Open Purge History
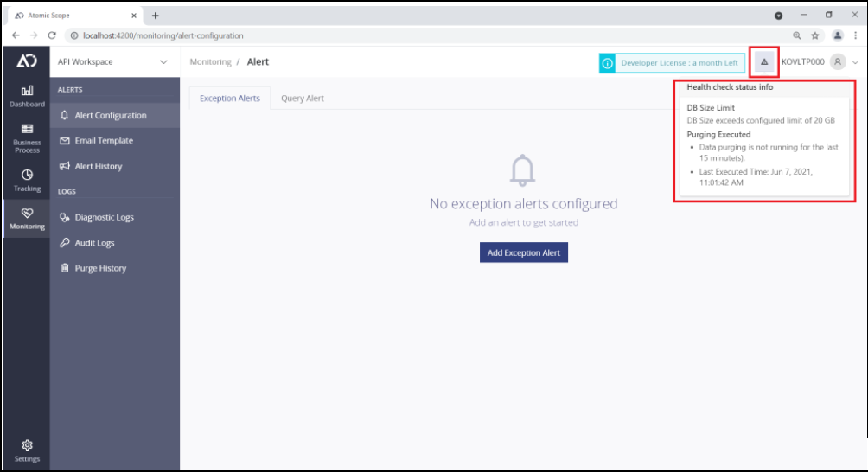 point(100,269)
